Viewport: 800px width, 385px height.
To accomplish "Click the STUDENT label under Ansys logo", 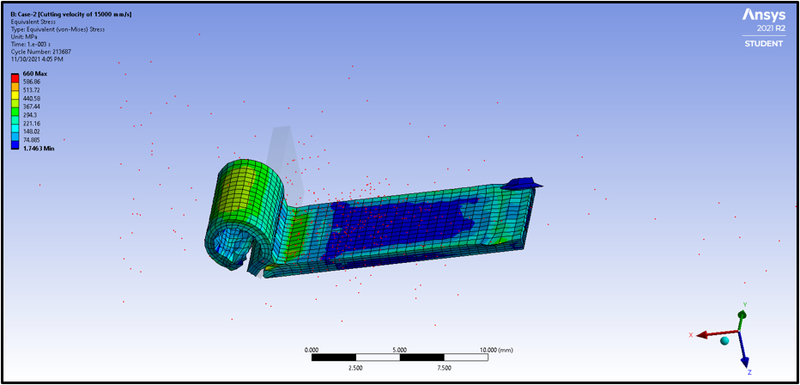I will point(763,44).
